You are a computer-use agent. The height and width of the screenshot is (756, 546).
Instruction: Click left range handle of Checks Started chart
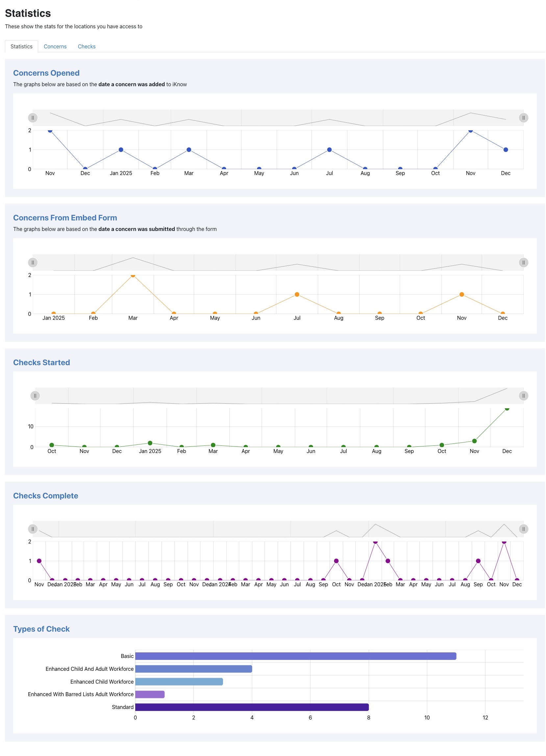click(x=35, y=396)
